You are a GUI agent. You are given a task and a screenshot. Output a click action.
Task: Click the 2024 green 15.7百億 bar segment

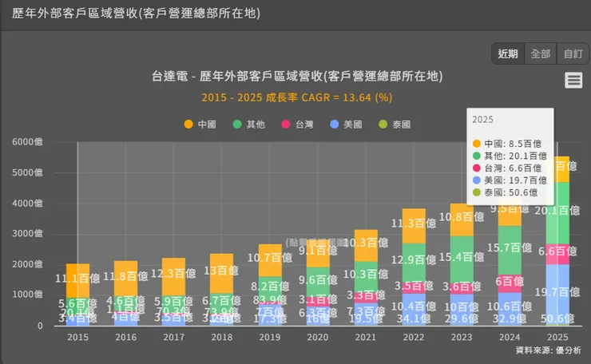[x=510, y=251]
